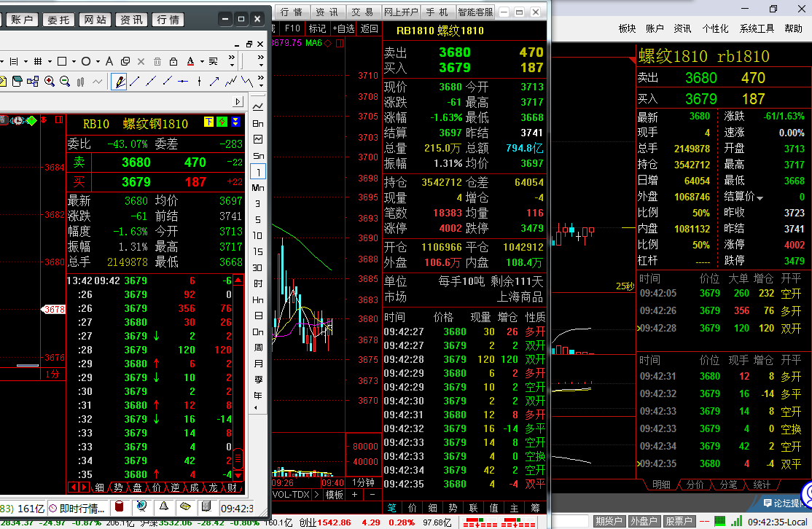The width and height of the screenshot is (812, 529).
Task: Open the grid icon dropdown arrow
Action: (50, 62)
